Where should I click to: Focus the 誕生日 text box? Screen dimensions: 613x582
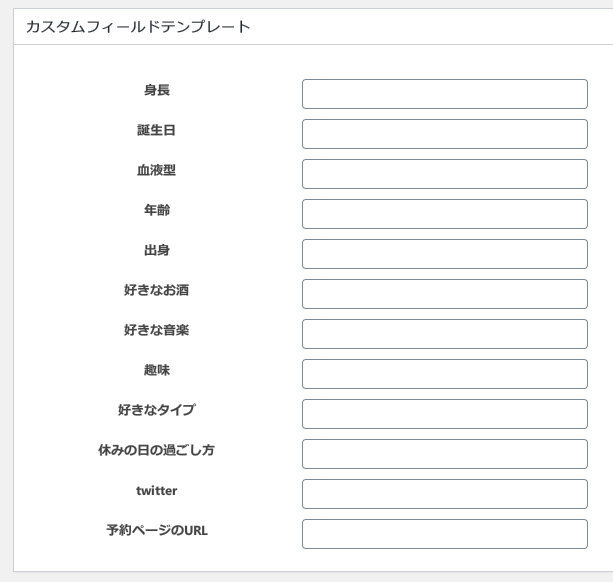[444, 134]
